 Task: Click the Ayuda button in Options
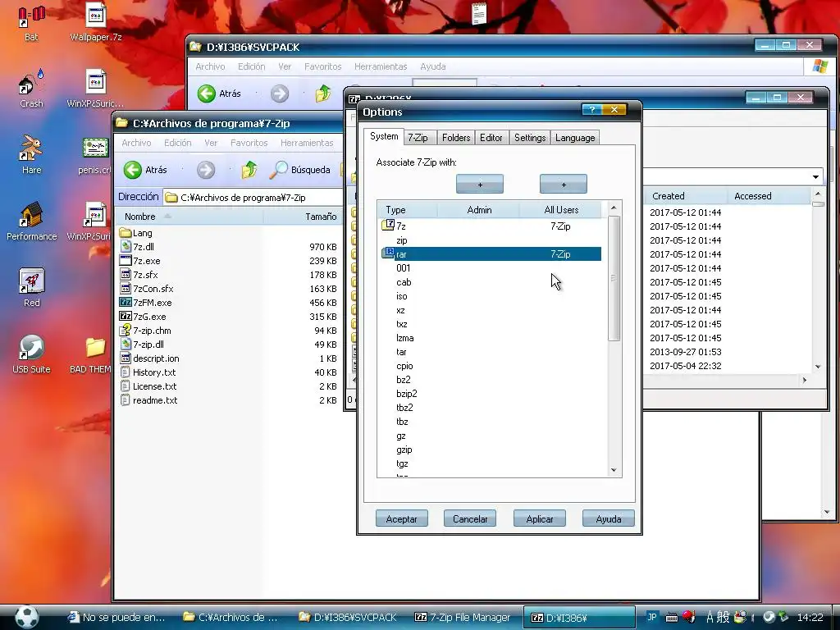point(609,518)
